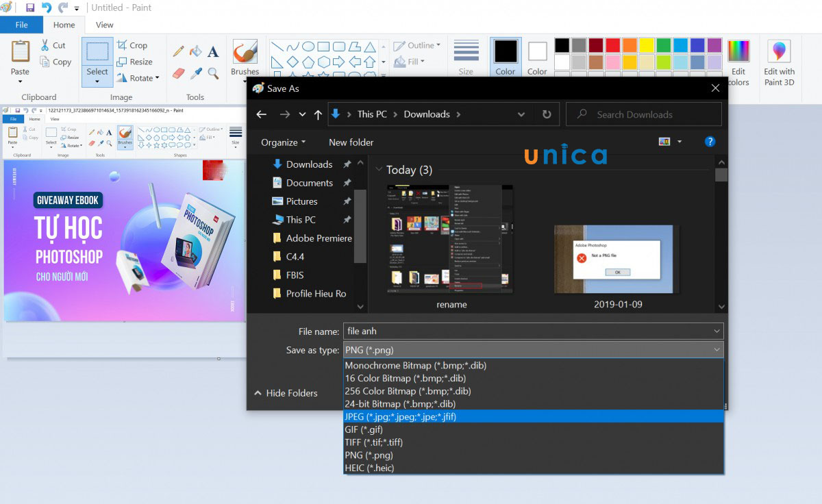822x504 pixels.
Task: Click Edit with Paint 3D
Action: coord(780,62)
